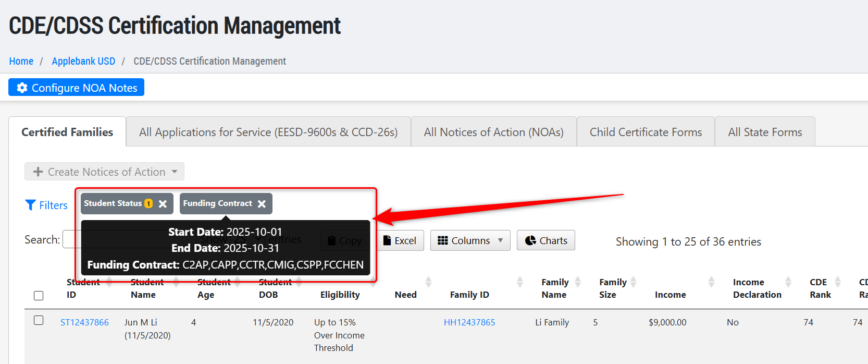Image resolution: width=868 pixels, height=364 pixels.
Task: Open the Applebank USD breadcrumb link
Action: (x=83, y=61)
